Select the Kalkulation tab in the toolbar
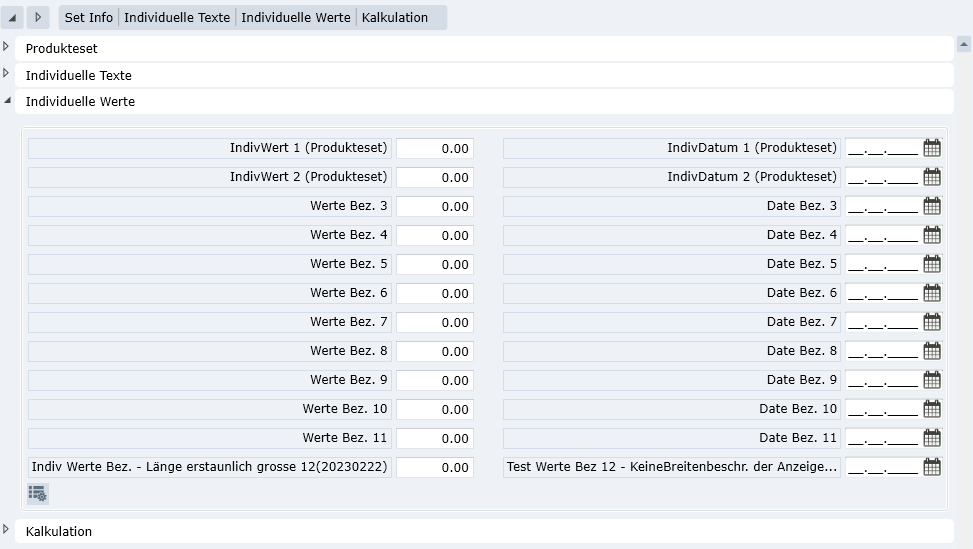973x549 pixels. 394,18
